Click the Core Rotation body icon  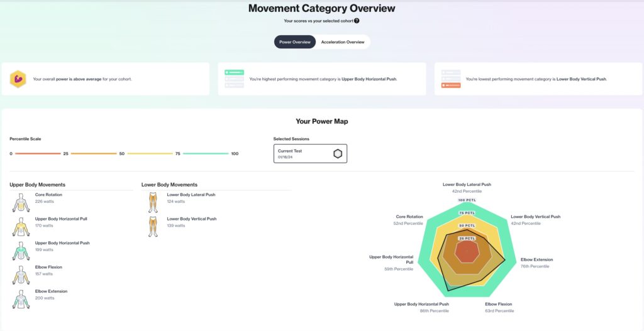tap(21, 202)
